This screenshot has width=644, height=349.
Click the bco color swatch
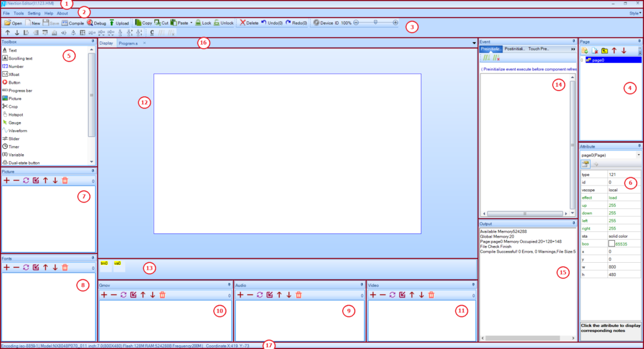click(x=612, y=242)
